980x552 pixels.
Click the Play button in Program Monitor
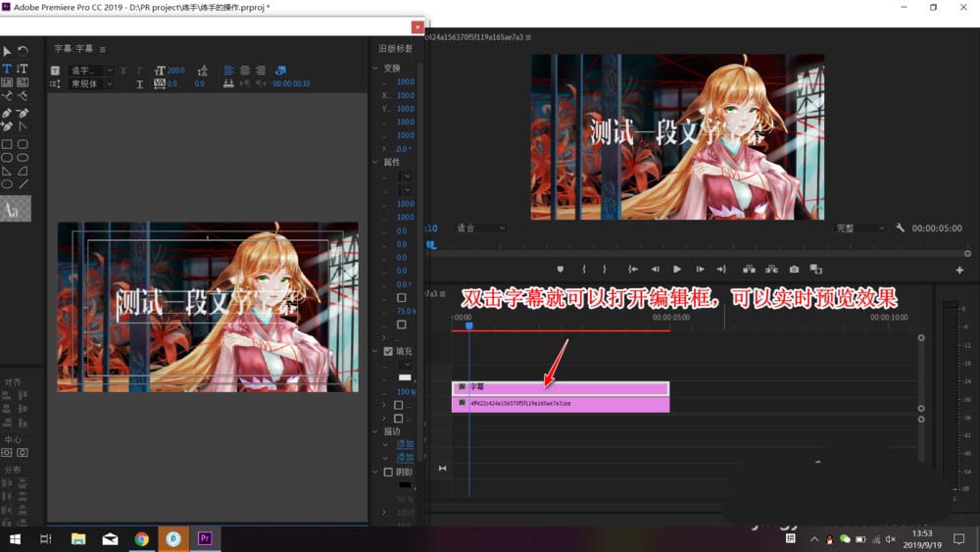[677, 269]
